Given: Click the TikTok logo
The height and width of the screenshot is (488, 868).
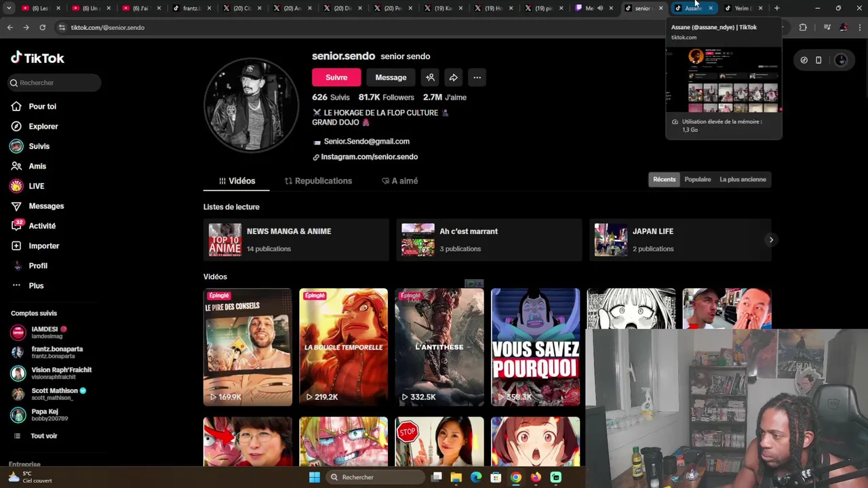Looking at the screenshot, I should point(37,58).
